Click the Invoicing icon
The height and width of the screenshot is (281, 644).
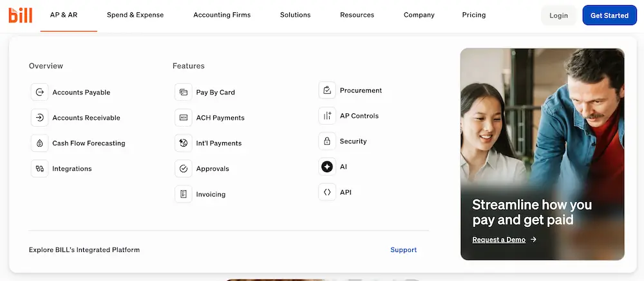pyautogui.click(x=183, y=194)
